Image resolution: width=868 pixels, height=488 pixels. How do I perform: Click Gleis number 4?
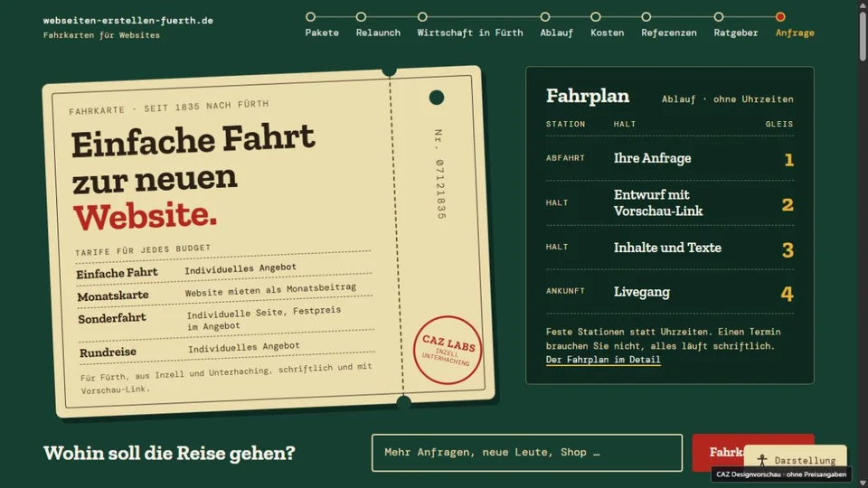coord(788,294)
